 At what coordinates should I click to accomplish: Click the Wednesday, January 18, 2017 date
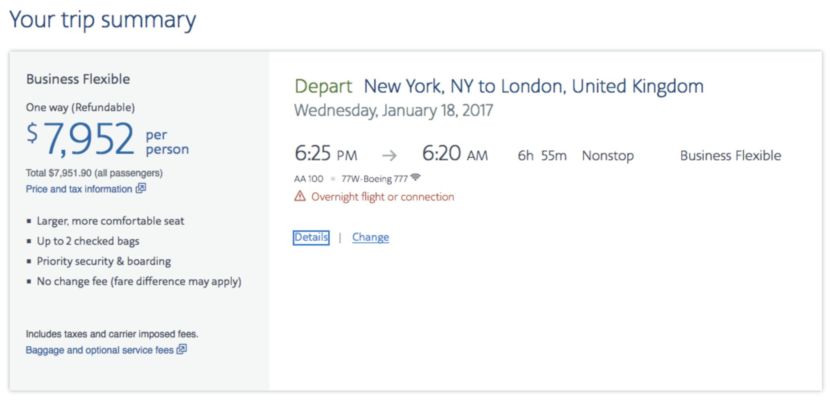[x=394, y=110]
